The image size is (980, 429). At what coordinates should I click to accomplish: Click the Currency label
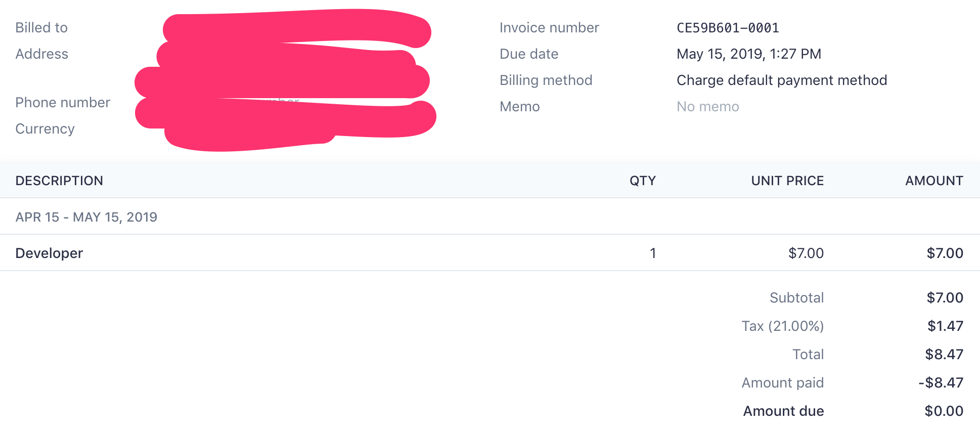pos(45,129)
